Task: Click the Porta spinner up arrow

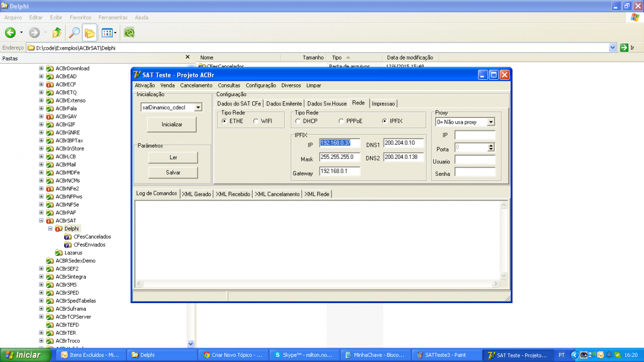Action: [491, 145]
